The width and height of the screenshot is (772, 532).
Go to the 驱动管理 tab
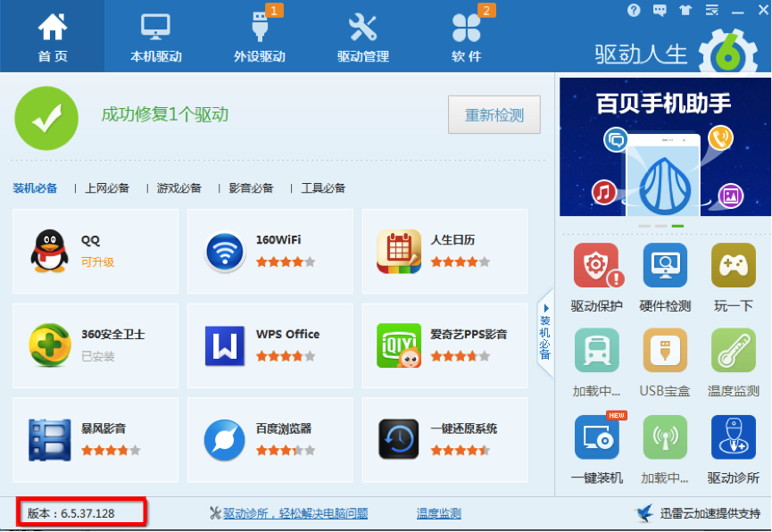[x=362, y=36]
